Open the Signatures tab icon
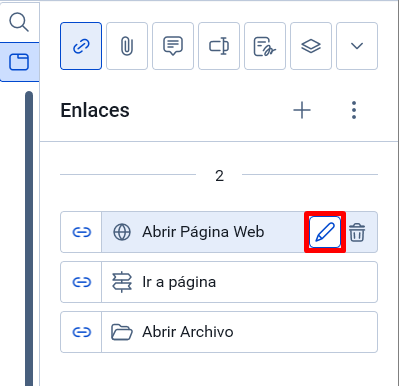This screenshot has width=399, height=386. [x=265, y=46]
